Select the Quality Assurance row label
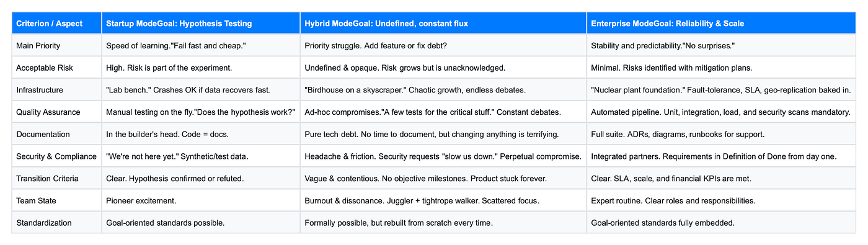This screenshot has width=868, height=245. pos(56,112)
